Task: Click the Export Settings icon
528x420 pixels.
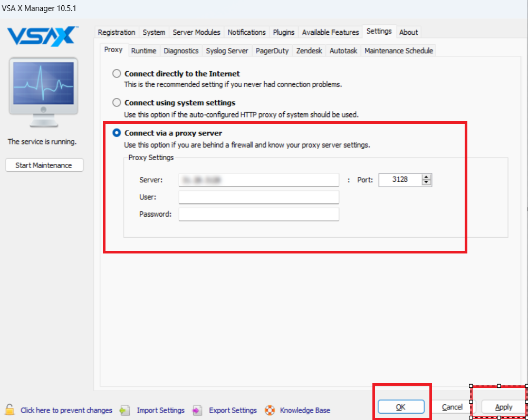Action: tap(197, 410)
